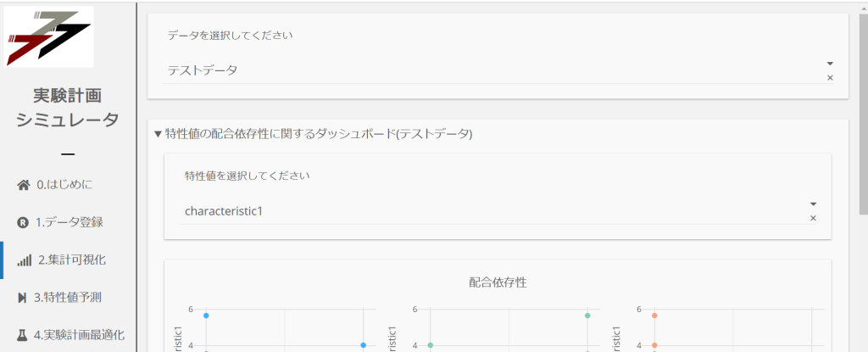
Task: Click the top blue data point in first chart
Action: pos(206,316)
